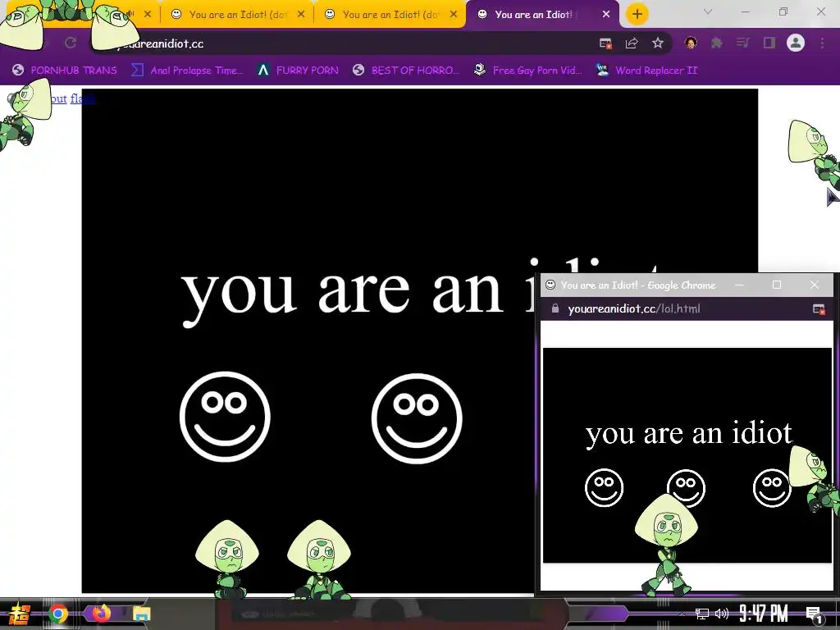Expand the hidden tray icons chevron
The width and height of the screenshot is (840, 630).
tap(682, 614)
